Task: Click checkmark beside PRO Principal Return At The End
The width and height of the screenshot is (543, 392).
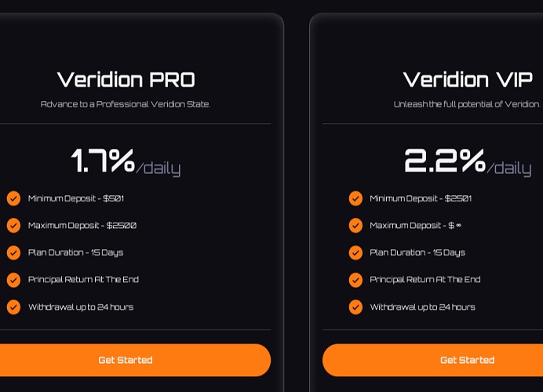Action: click(x=13, y=280)
